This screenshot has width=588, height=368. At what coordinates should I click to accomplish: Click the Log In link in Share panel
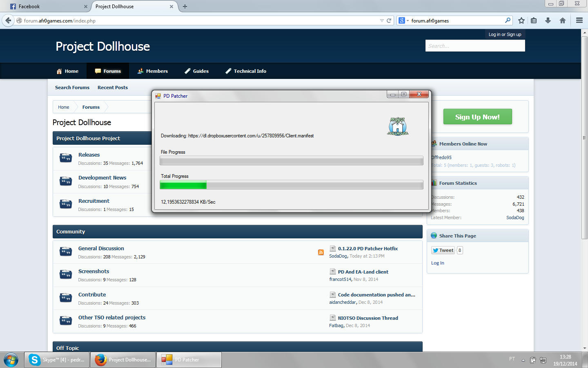(438, 263)
